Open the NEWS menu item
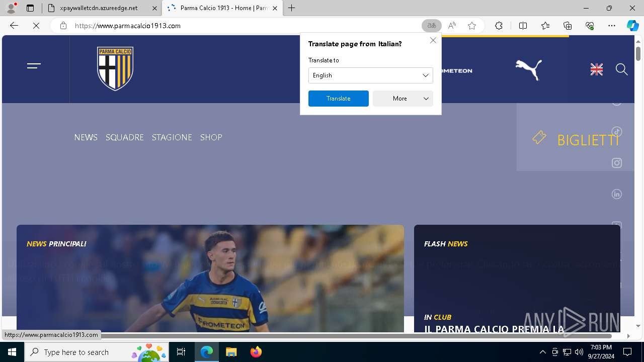 86,137
